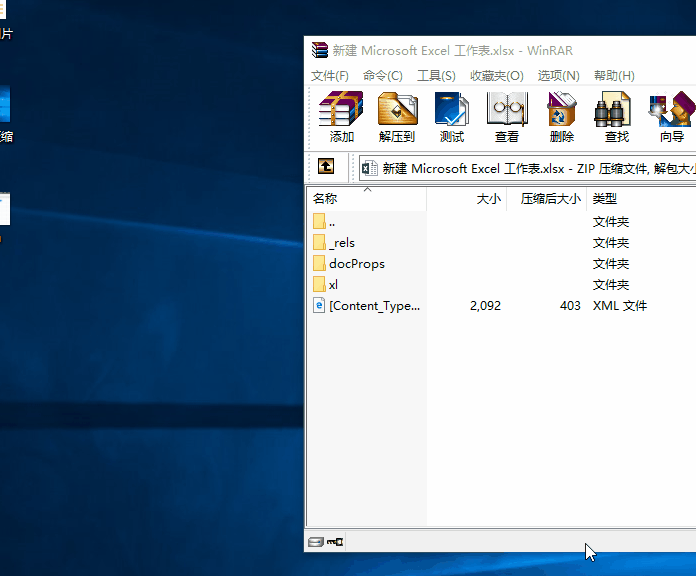Click the 2,092 size value

coord(485,306)
